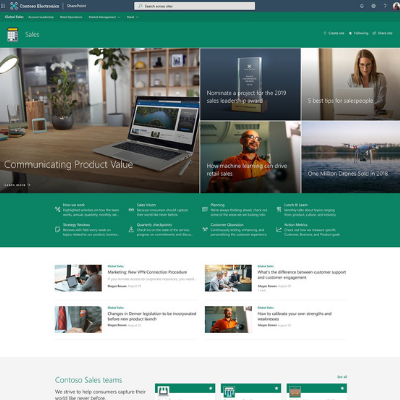The height and width of the screenshot is (400, 400).
Task: Open the app launcher waffle icon
Action: [3, 6]
